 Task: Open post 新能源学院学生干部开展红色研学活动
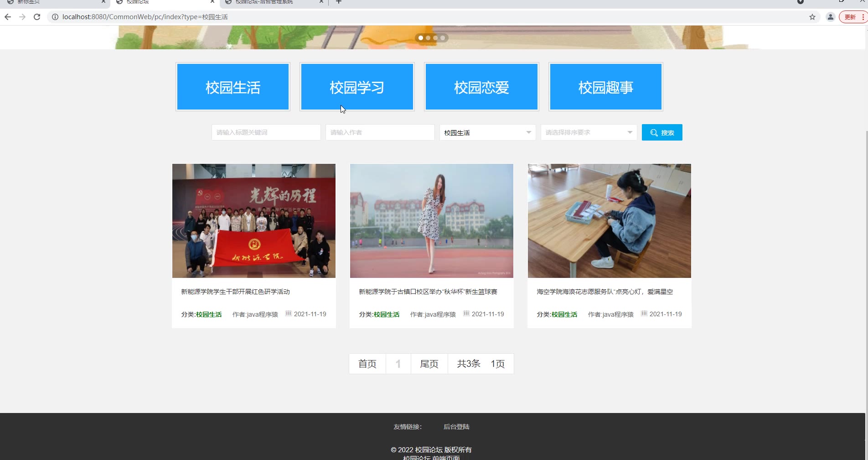(x=235, y=292)
